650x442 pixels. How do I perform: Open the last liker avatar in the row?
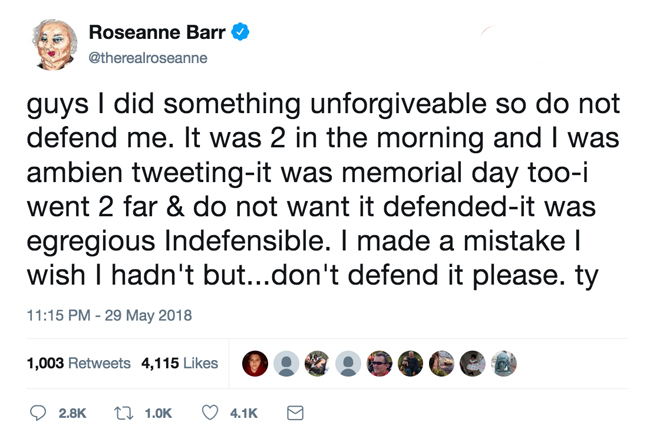point(503,363)
